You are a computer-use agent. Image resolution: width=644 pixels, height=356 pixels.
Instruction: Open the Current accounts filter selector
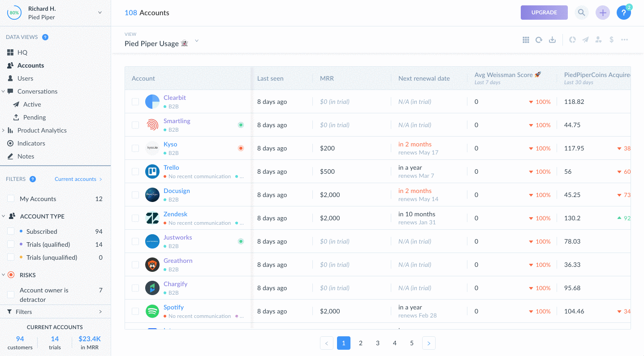coord(78,179)
